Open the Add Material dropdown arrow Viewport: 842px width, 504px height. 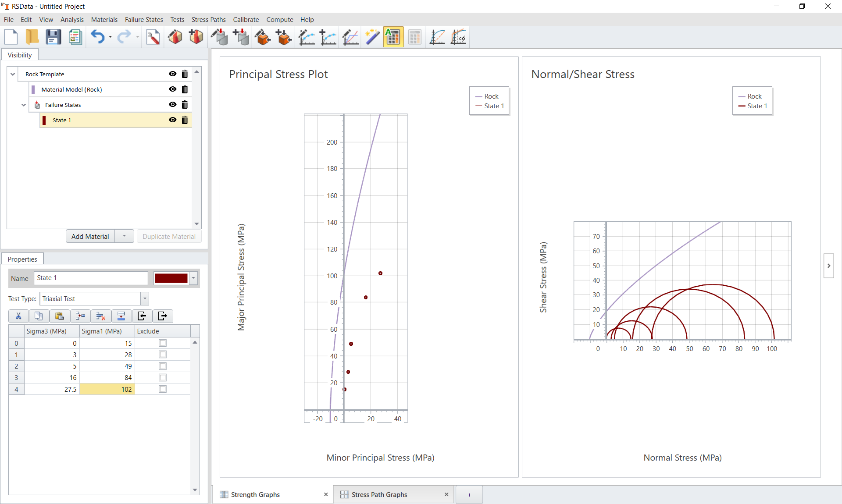(124, 236)
